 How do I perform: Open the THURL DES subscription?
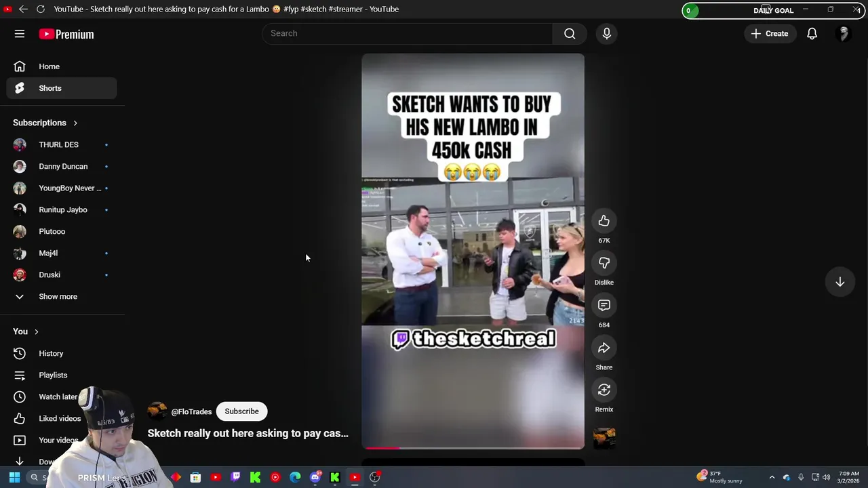[62, 144]
